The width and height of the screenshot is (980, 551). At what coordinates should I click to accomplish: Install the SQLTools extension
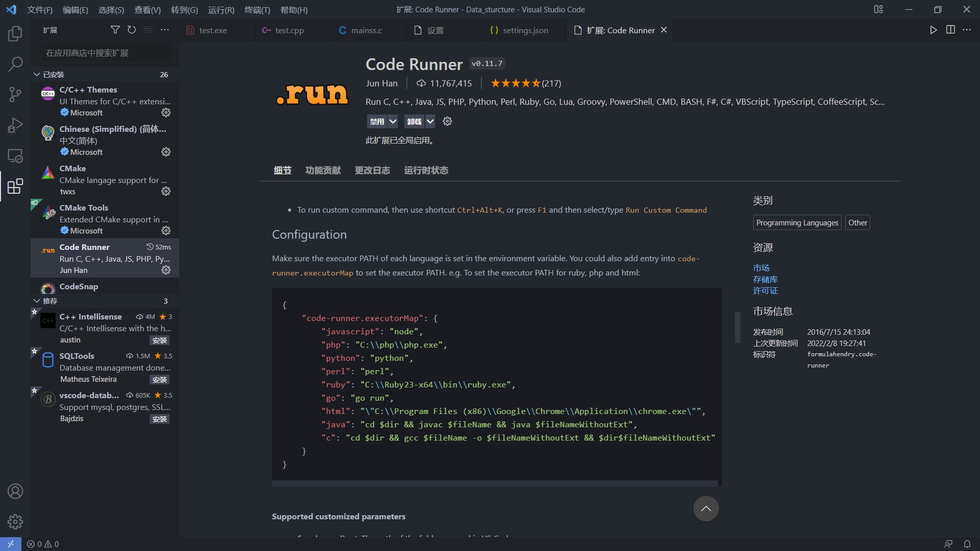coord(160,380)
